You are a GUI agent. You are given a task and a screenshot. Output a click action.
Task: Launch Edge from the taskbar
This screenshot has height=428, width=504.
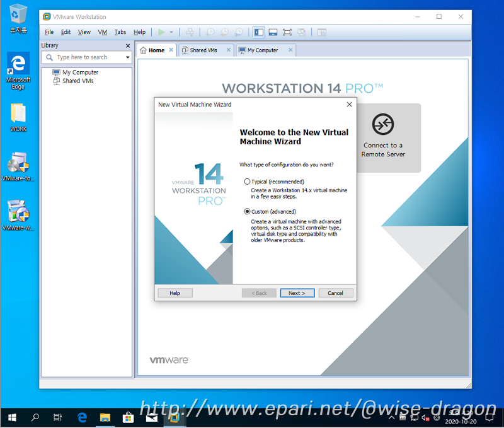coord(82,417)
